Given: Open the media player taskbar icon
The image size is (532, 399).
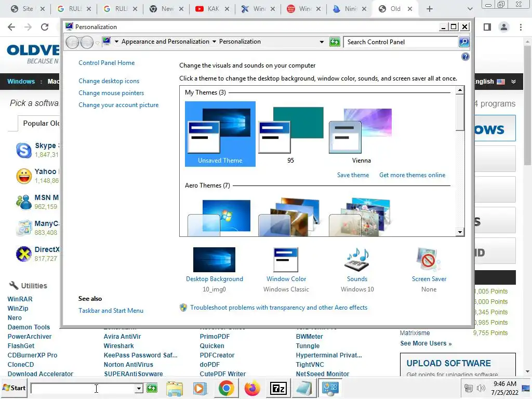Looking at the screenshot, I should coord(200,388).
